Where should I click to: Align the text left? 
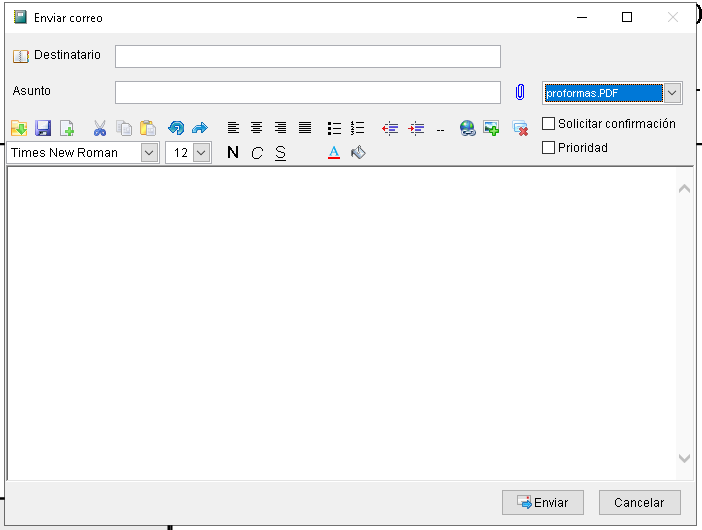point(233,128)
